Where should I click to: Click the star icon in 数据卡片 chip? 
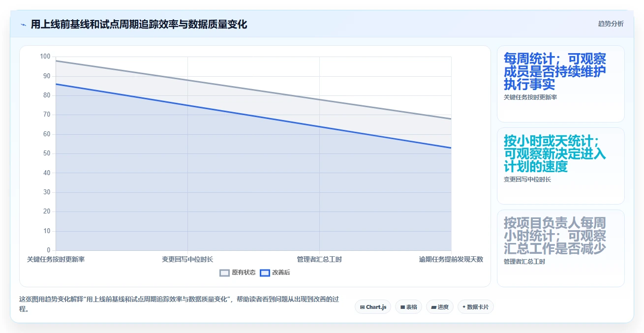click(464, 307)
